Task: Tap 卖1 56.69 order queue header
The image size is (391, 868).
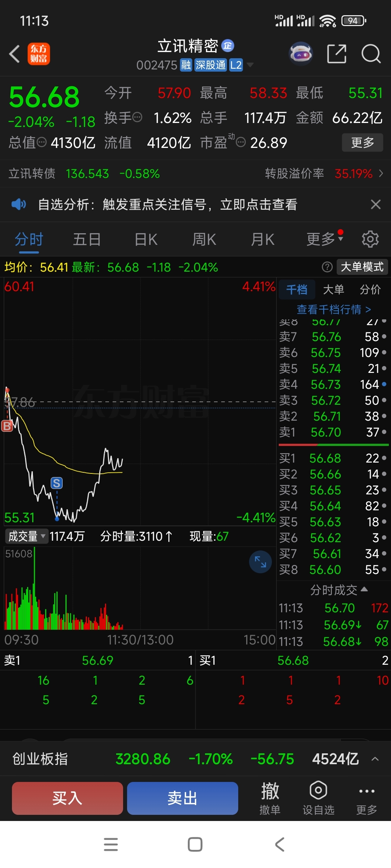Action: point(98,660)
